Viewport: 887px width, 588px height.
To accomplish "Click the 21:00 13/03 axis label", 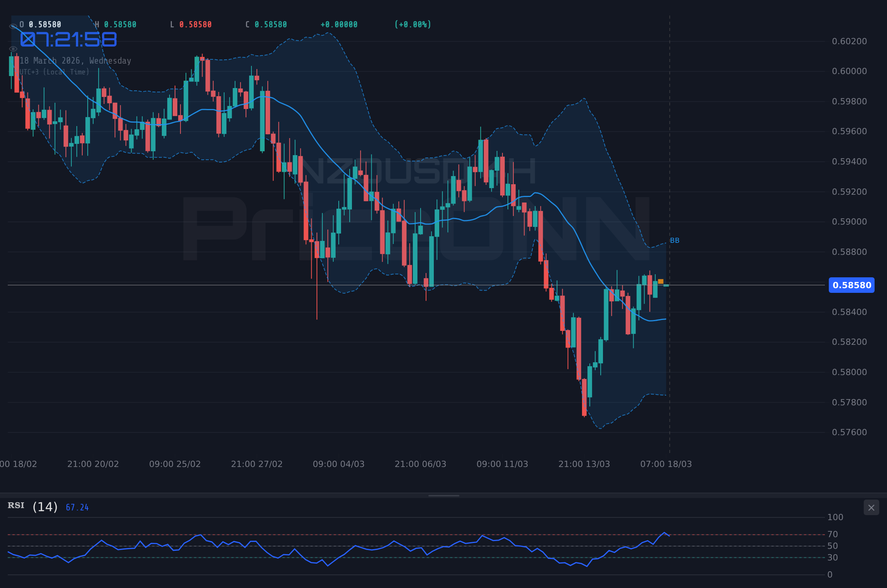I will point(584,463).
